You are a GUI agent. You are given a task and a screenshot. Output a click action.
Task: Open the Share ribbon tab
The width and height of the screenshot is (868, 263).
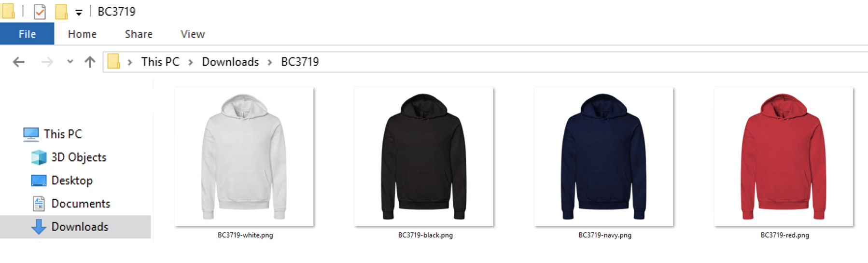coord(139,34)
